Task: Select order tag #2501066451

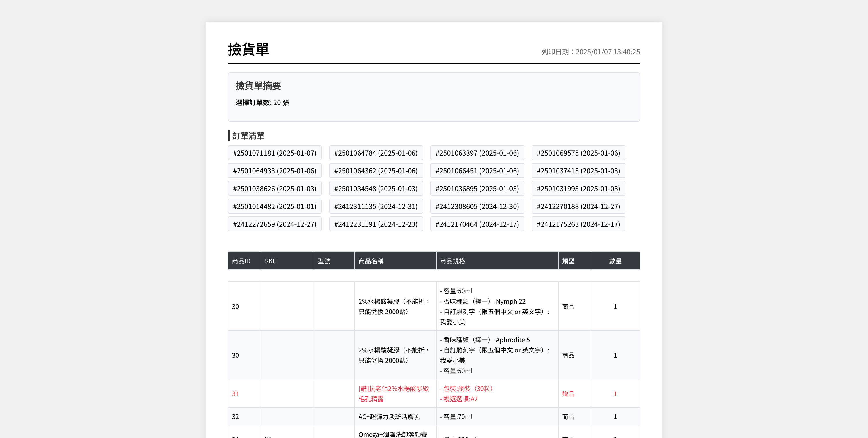Action: pyautogui.click(x=477, y=171)
